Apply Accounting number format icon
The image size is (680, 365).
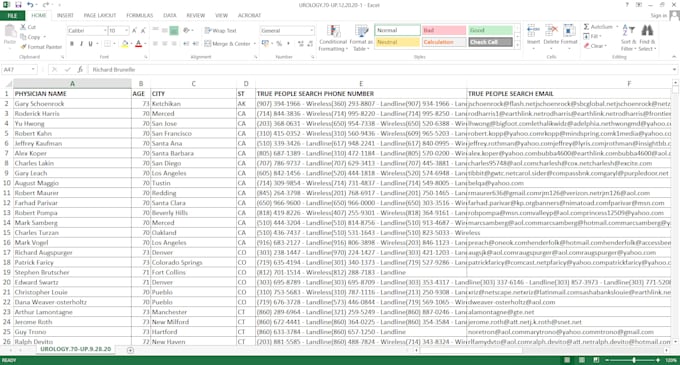265,44
